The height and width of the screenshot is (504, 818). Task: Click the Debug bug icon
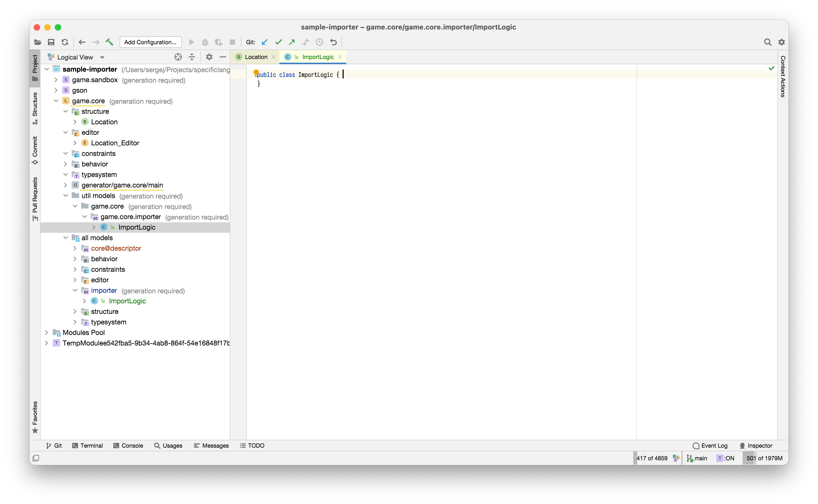[x=205, y=42]
